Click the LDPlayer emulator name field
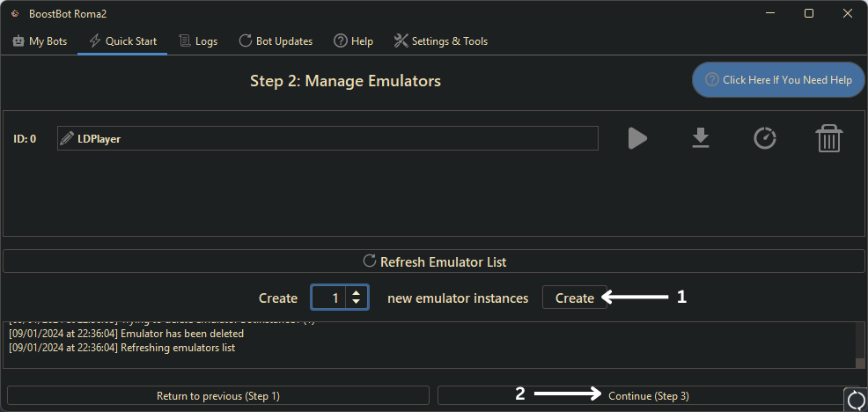 [335, 138]
